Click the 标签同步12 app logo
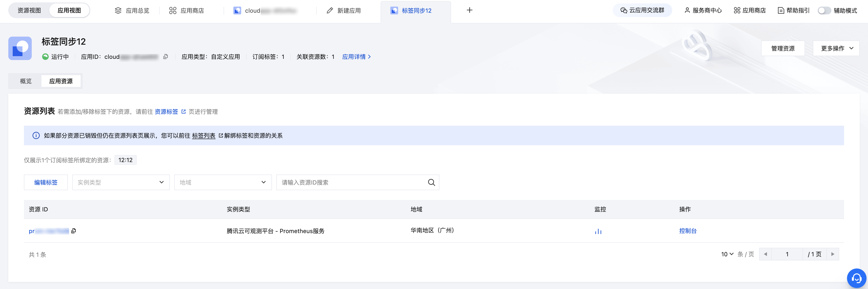 click(x=20, y=48)
